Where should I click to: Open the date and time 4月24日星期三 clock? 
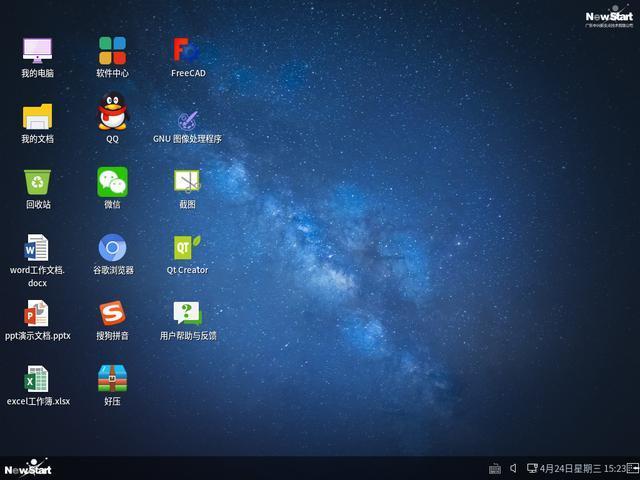point(583,469)
